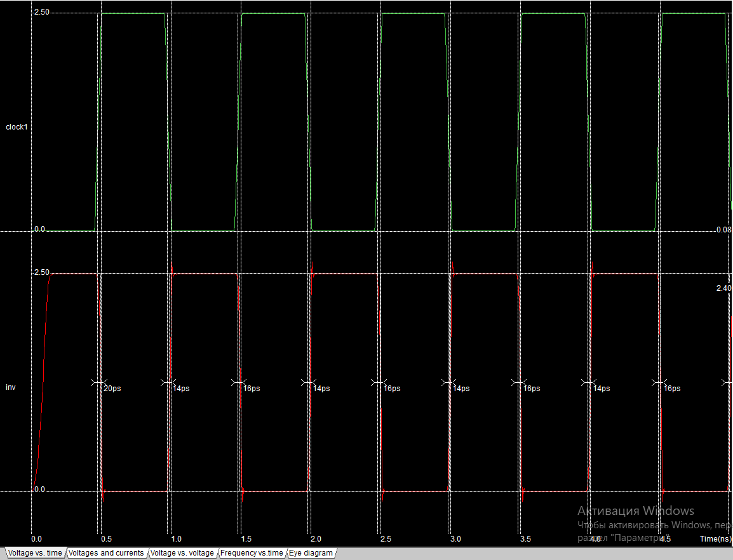Image resolution: width=733 pixels, height=560 pixels.
Task: Click the 20ps delay marker label
Action: pyautogui.click(x=112, y=389)
